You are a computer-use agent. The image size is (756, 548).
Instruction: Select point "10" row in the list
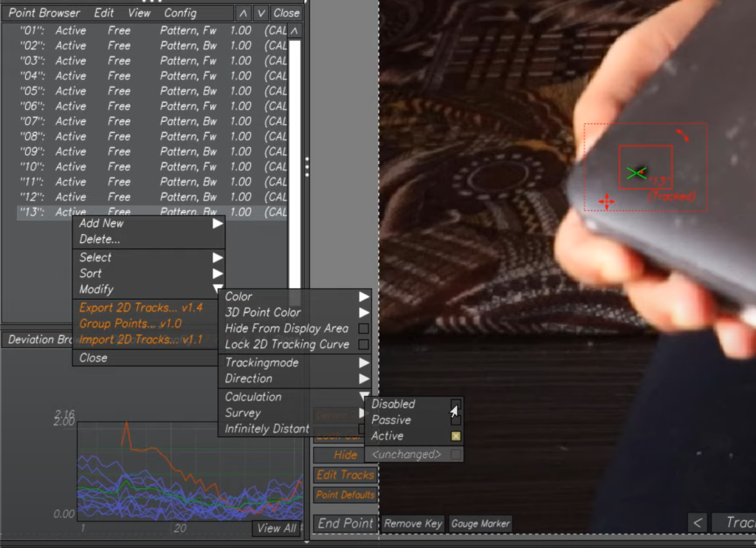152,167
